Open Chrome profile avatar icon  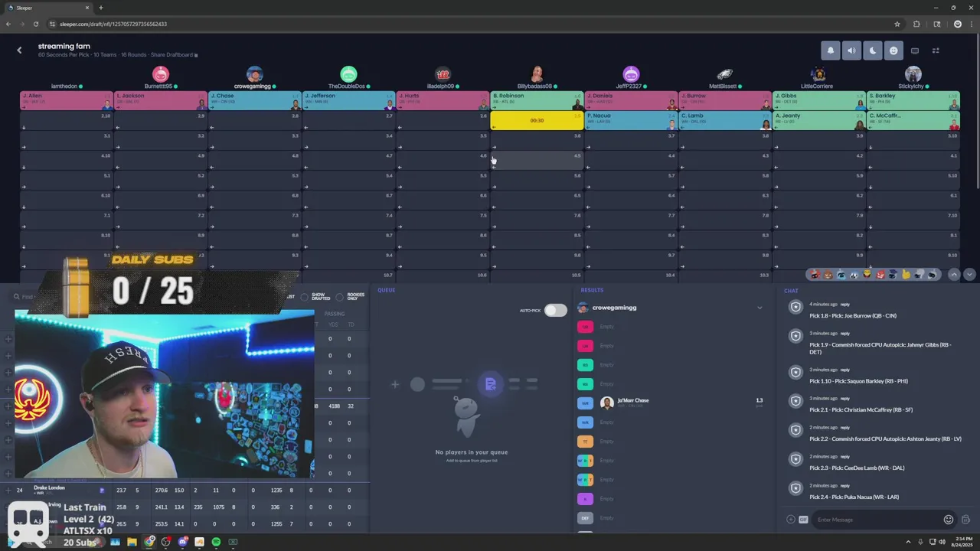point(957,24)
